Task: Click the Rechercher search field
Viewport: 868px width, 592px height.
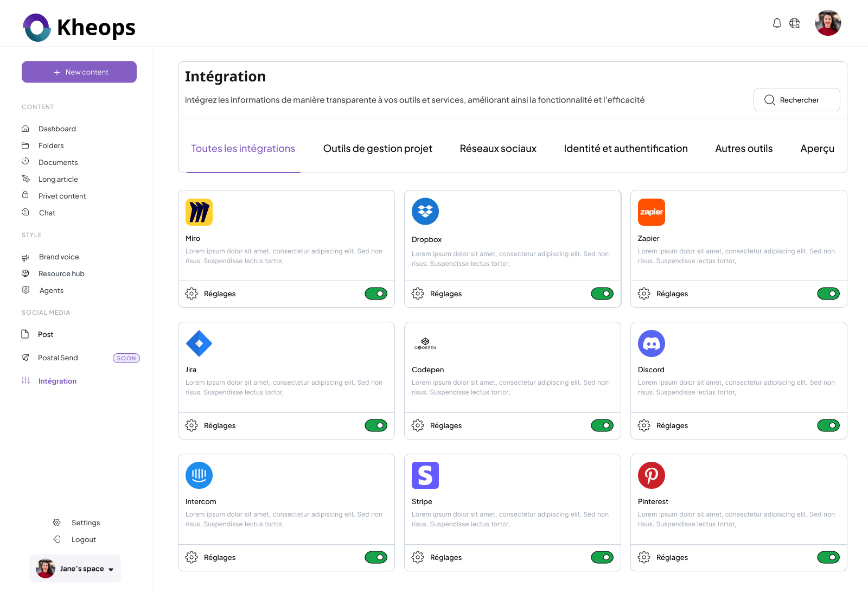Action: point(796,100)
